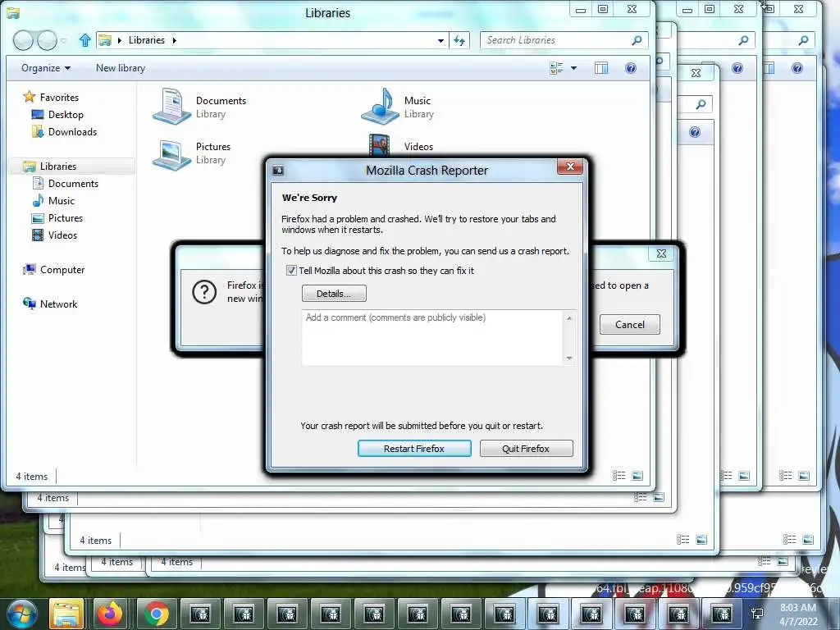The height and width of the screenshot is (630, 840).
Task: Click the Back navigation button
Action: pos(23,40)
